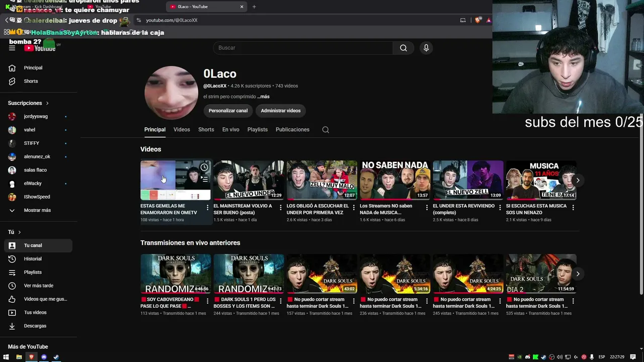Image resolution: width=644 pixels, height=362 pixels.
Task: Add ESTAS GEMELAS video to queue
Action: [204, 178]
